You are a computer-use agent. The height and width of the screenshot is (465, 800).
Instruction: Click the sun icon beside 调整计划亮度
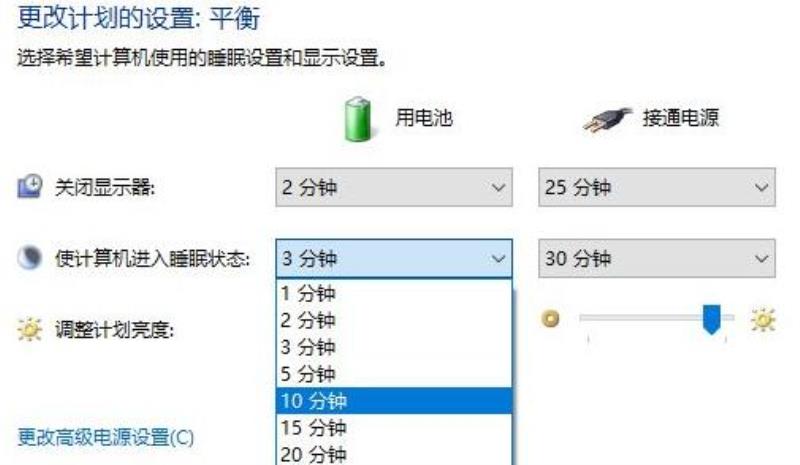(x=30, y=329)
